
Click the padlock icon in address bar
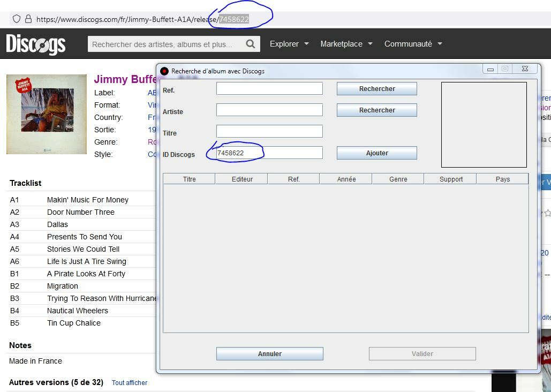(28, 19)
